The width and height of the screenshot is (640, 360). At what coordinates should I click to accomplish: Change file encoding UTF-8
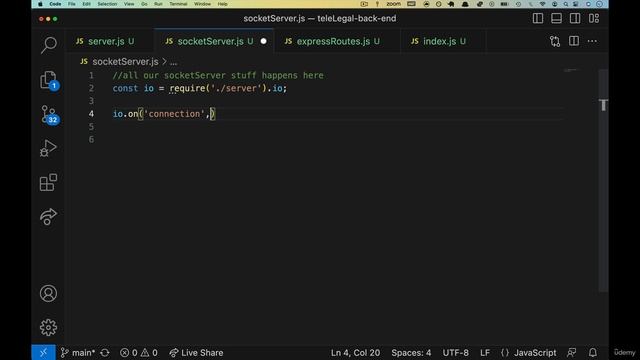(456, 353)
